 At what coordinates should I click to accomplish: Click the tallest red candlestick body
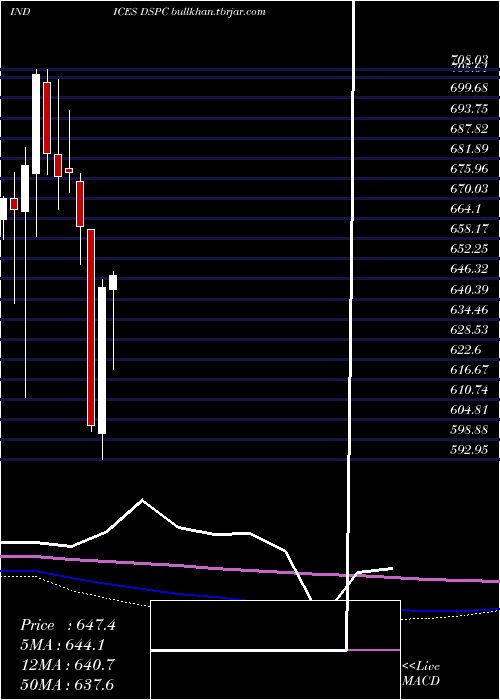click(x=91, y=327)
